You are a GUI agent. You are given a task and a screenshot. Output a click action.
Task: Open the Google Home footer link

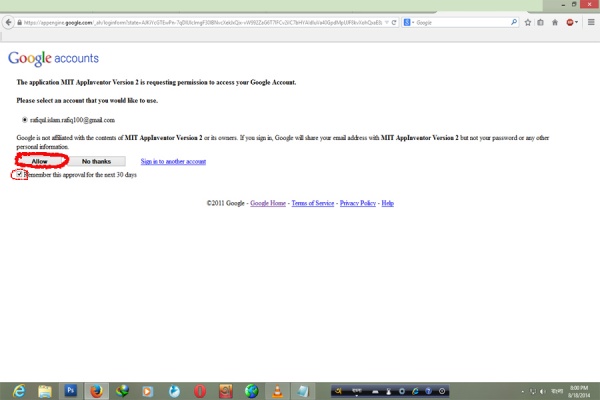pyautogui.click(x=268, y=203)
